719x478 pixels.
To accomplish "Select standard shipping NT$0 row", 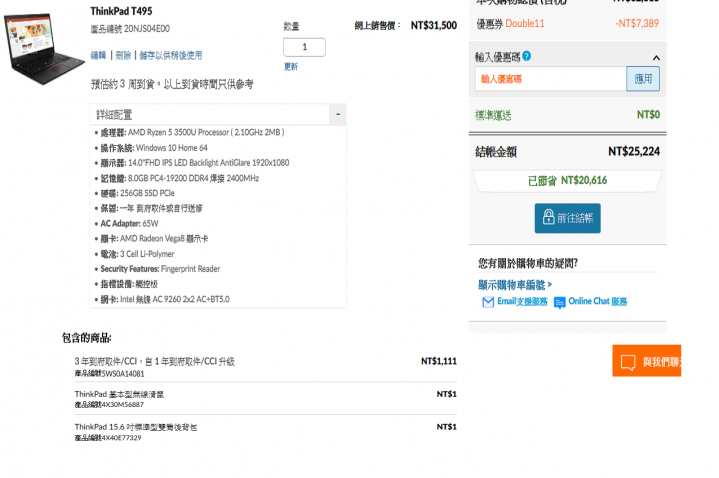I will tap(567, 115).
